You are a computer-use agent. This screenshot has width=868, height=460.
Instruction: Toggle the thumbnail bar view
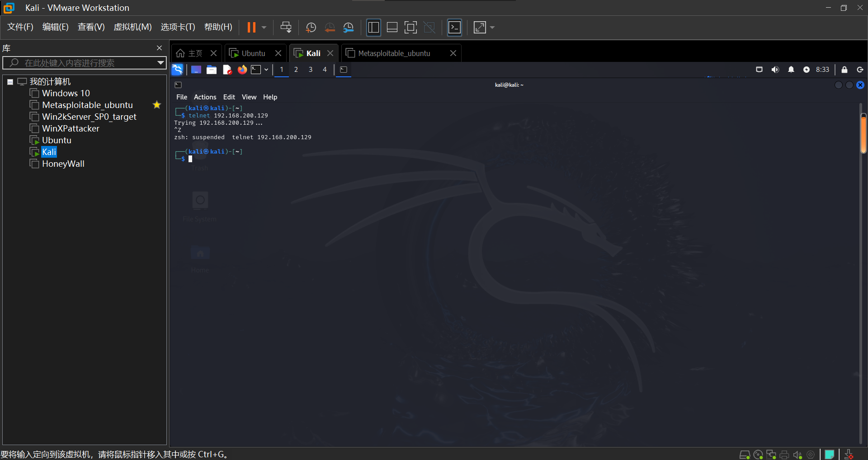tap(392, 28)
